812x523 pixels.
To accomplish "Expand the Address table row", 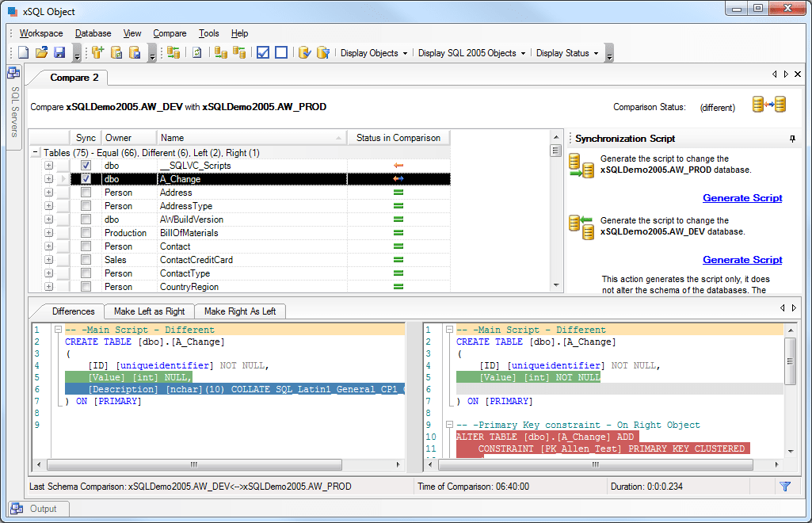I will pos(48,192).
